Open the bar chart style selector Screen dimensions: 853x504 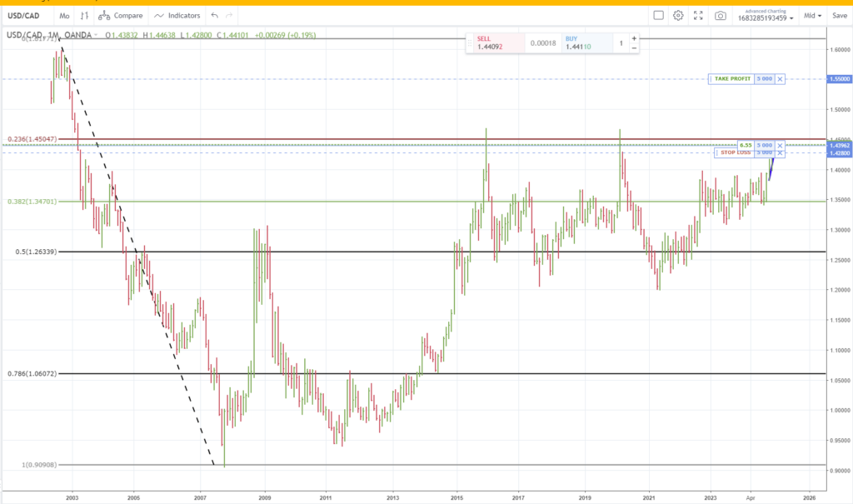tap(85, 15)
